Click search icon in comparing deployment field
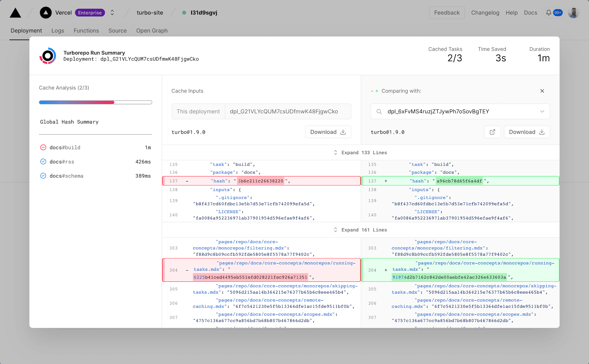This screenshot has width=589, height=364. click(379, 112)
